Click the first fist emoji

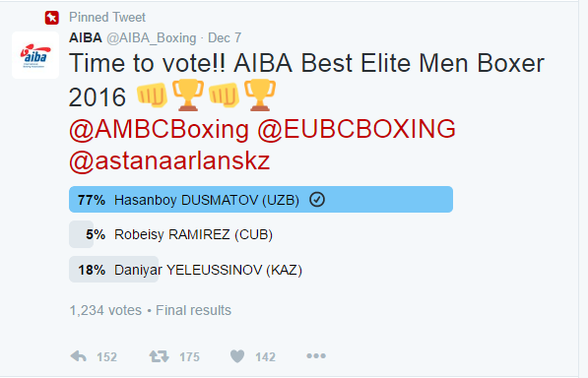coord(152,95)
